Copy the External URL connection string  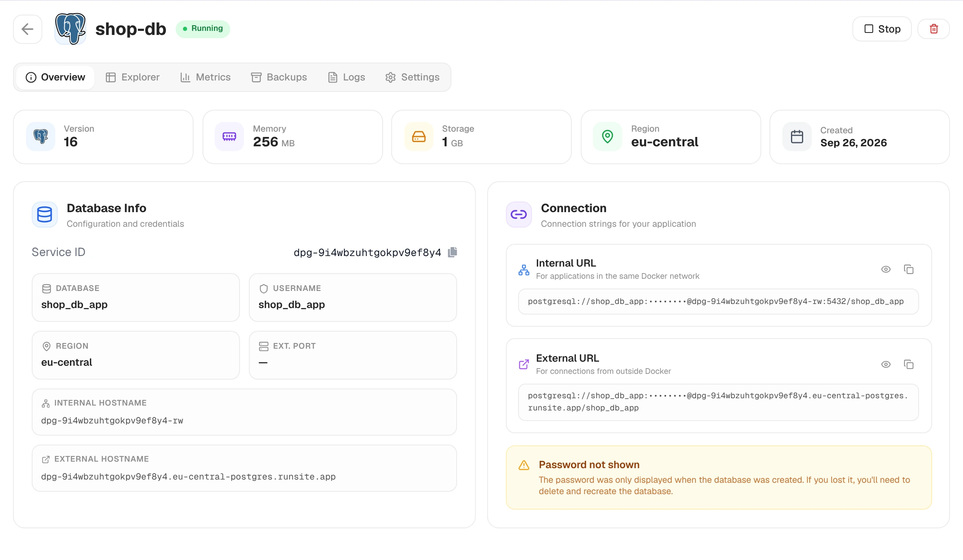click(x=909, y=365)
